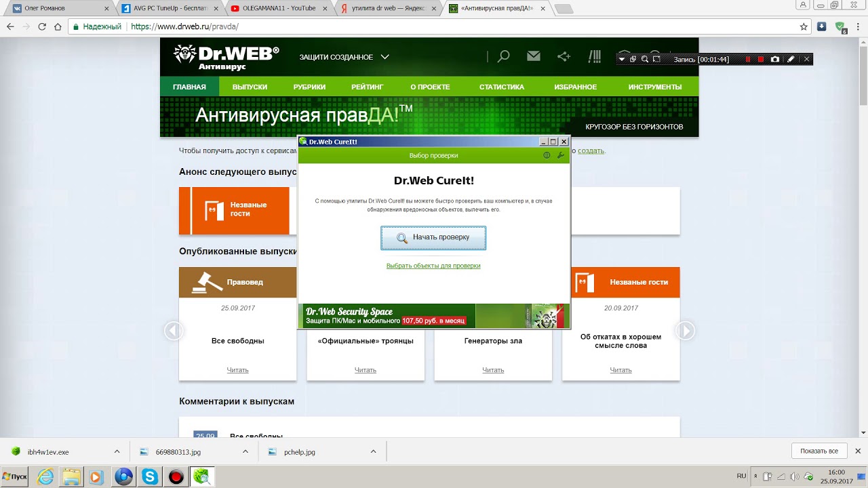
Task: Pause the screen recording
Action: [x=748, y=60]
